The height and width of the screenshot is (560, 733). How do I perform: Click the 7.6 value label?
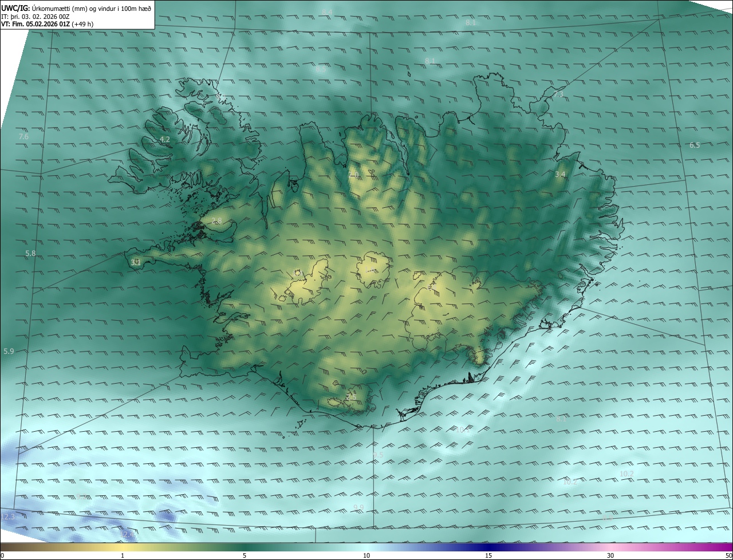[x=23, y=136]
